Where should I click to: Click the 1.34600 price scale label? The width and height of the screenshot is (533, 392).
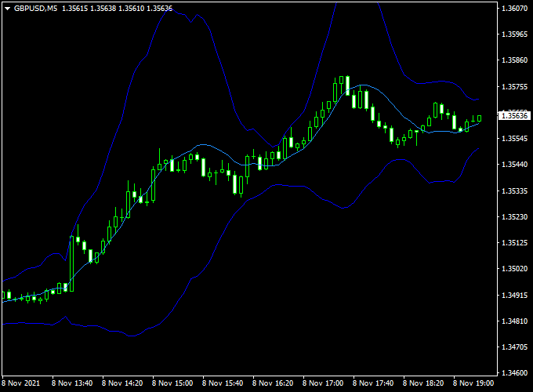[x=514, y=373]
